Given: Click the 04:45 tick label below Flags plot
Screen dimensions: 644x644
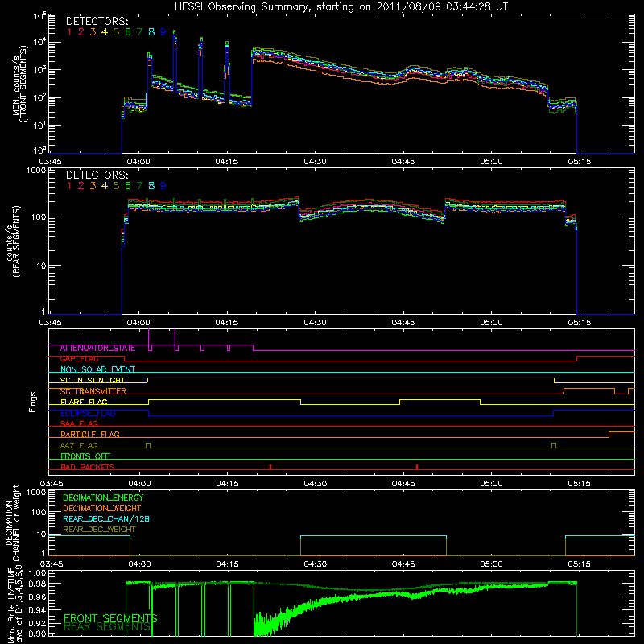Looking at the screenshot, I should (403, 484).
